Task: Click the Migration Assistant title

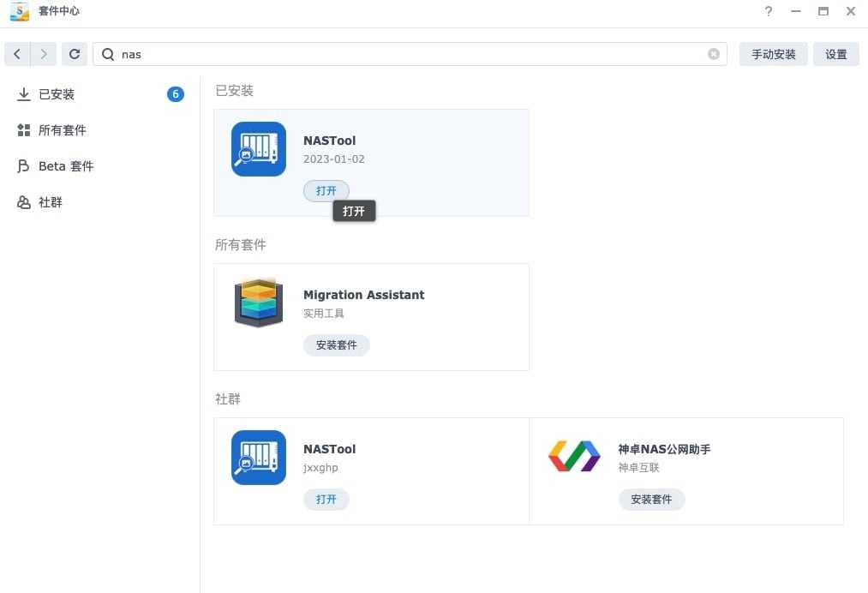Action: coord(363,295)
